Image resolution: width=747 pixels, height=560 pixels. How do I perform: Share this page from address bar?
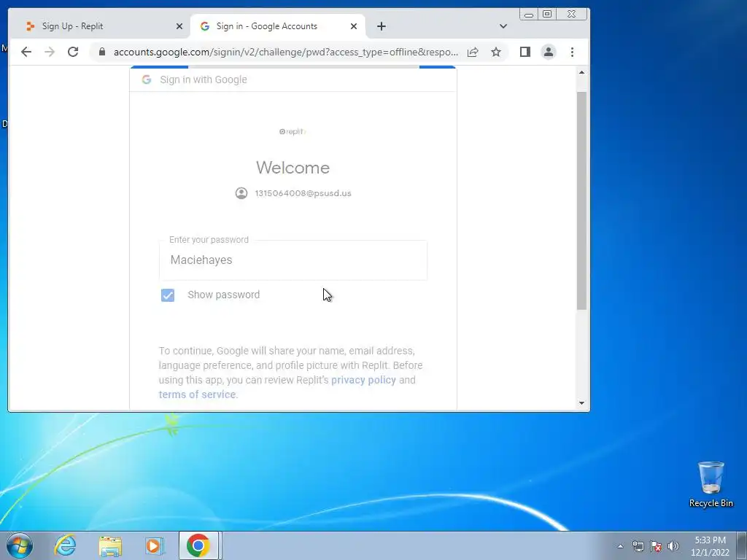[x=473, y=52]
